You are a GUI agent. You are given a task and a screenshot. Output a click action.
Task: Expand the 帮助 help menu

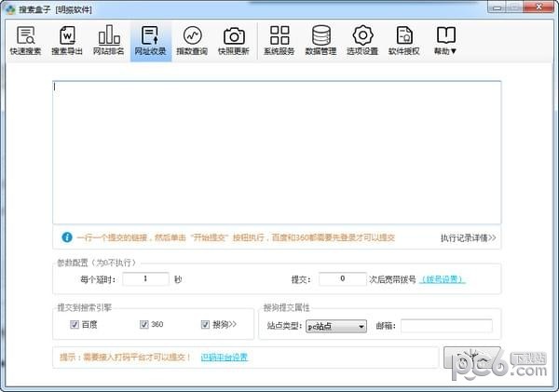pos(445,41)
